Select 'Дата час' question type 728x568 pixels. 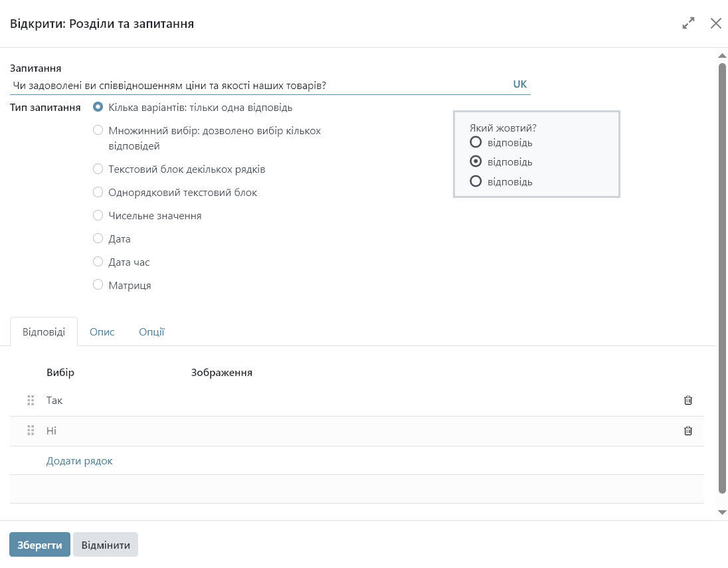[98, 262]
